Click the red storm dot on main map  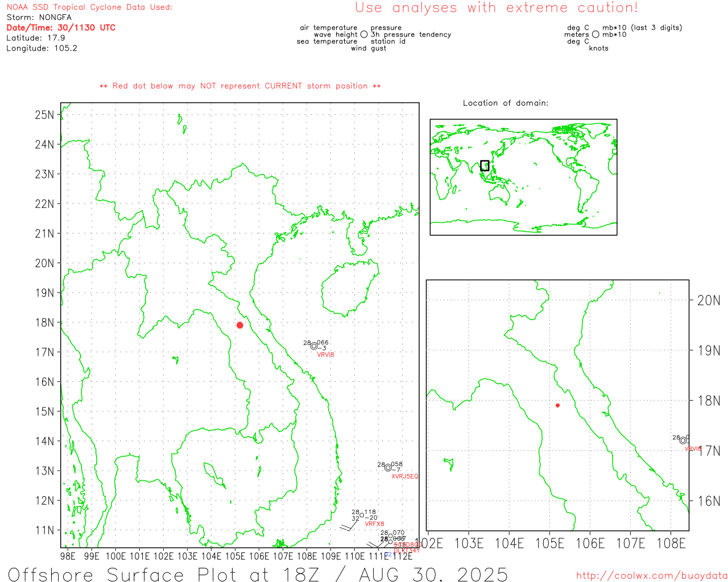240,325
